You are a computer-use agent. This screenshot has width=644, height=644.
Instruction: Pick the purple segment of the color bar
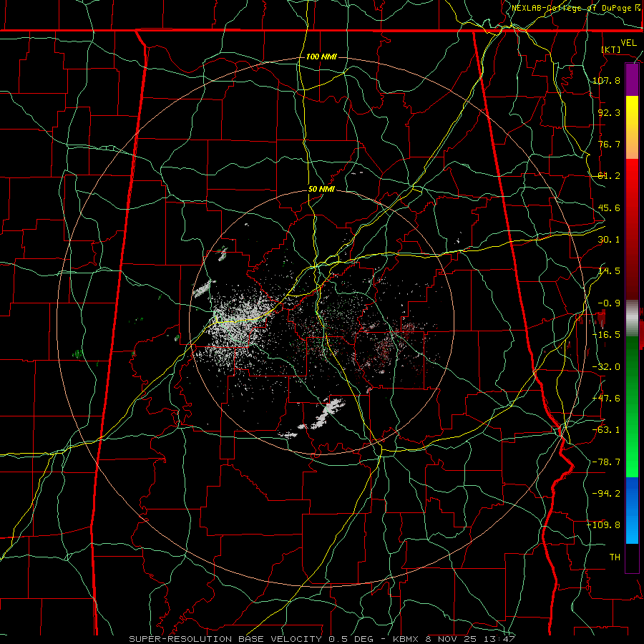(632, 80)
